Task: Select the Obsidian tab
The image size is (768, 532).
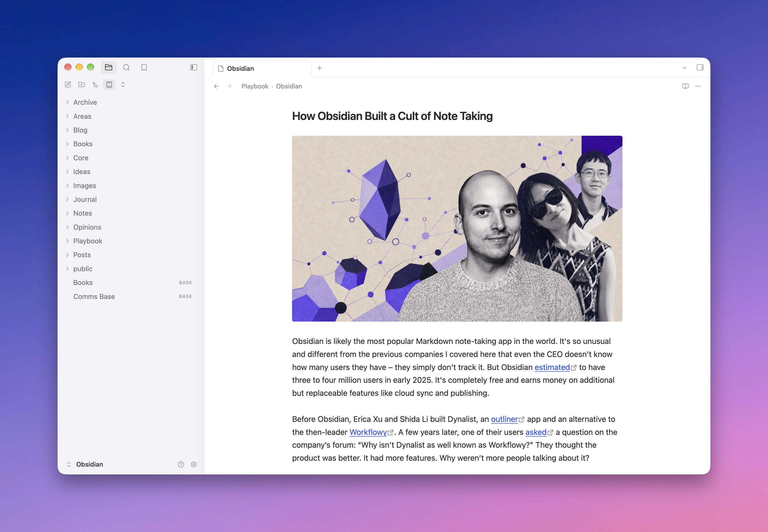Action: click(262, 69)
